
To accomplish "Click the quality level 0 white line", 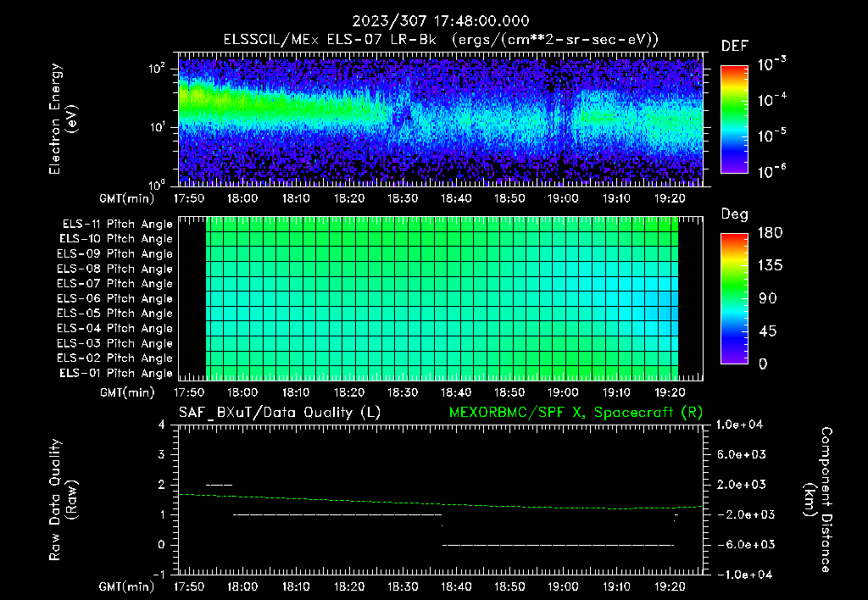I will point(558,545).
